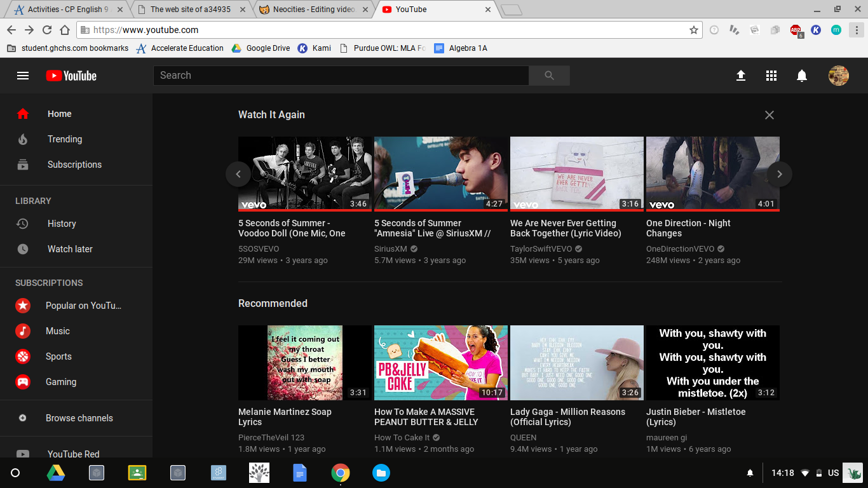Open Google Classroom on the shelf

(x=137, y=473)
